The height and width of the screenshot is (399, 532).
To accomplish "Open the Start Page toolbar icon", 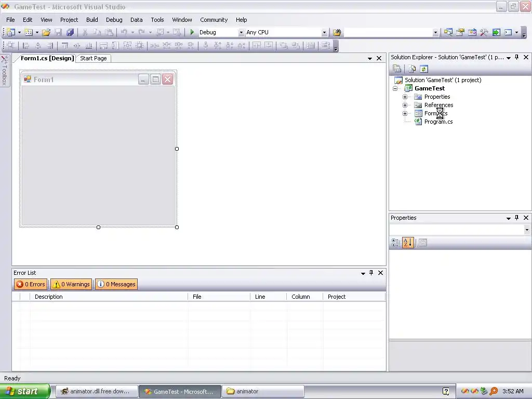I will (496, 32).
